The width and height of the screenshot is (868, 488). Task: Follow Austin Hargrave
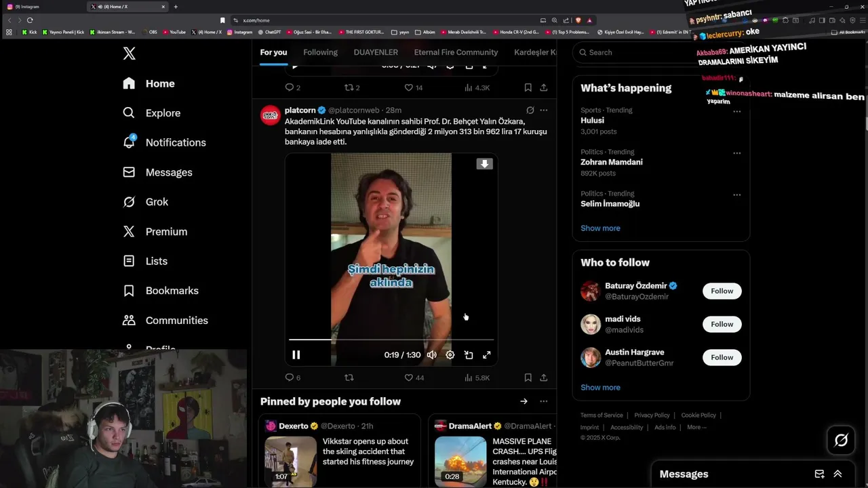[722, 357]
